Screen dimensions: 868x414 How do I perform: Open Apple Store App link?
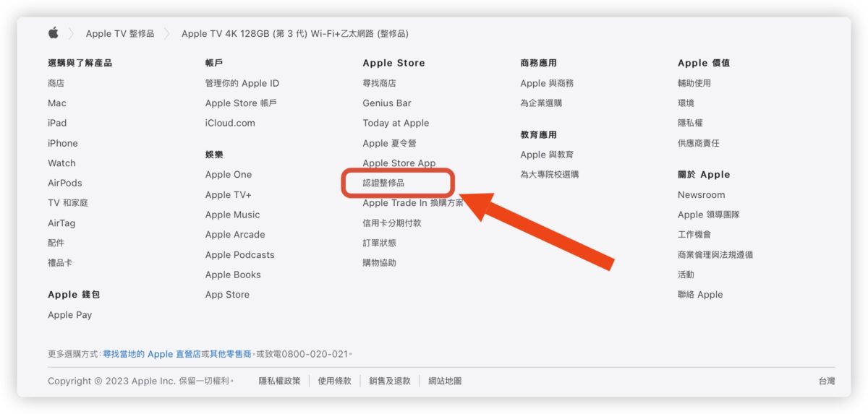pos(399,163)
